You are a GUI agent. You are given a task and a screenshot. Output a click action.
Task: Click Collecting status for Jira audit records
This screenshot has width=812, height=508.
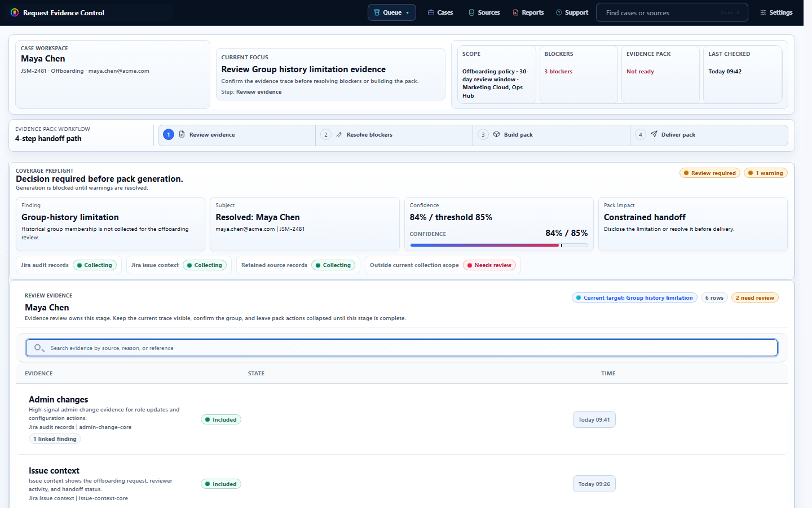(94, 265)
